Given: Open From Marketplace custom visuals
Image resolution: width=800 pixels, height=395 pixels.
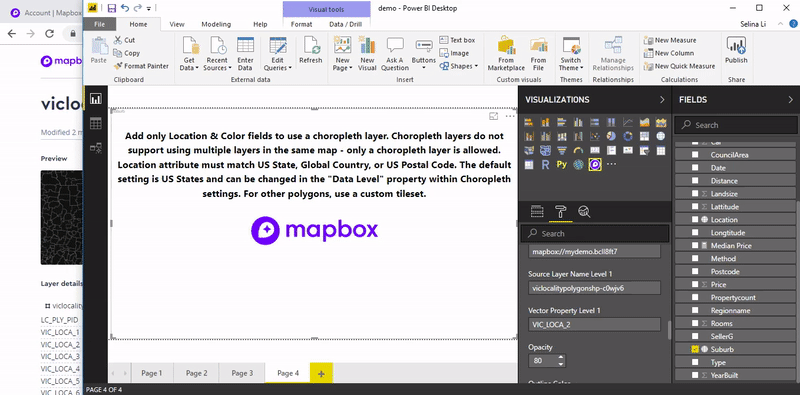Looking at the screenshot, I should pyautogui.click(x=506, y=54).
